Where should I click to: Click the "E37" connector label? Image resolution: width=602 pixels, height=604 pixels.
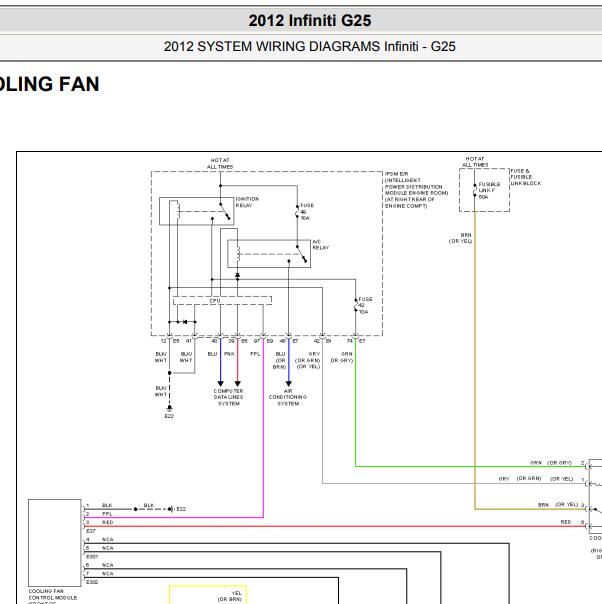(x=91, y=531)
